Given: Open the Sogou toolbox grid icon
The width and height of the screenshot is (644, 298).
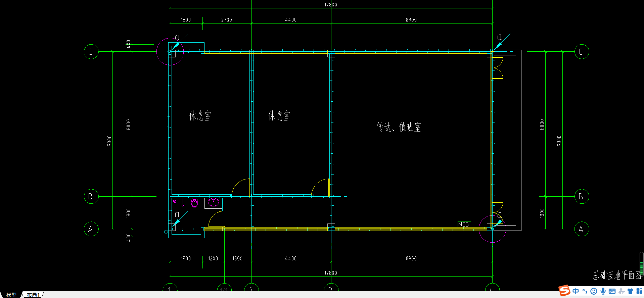Looking at the screenshot, I should 639,291.
